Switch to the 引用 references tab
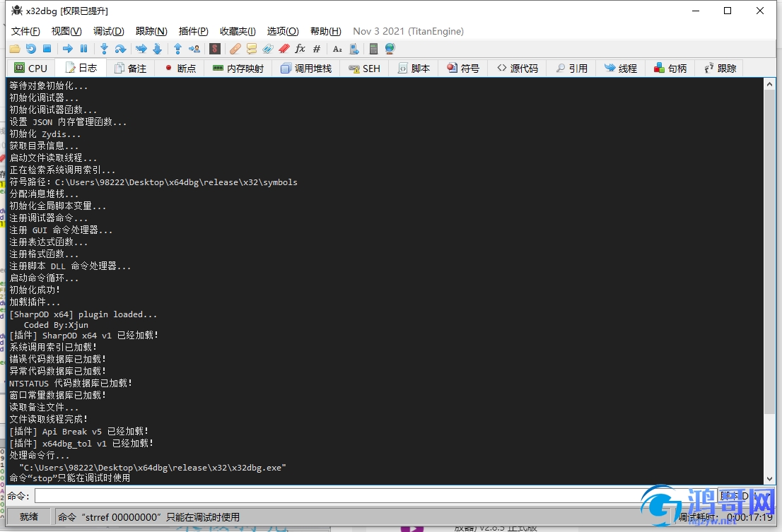 pyautogui.click(x=571, y=69)
